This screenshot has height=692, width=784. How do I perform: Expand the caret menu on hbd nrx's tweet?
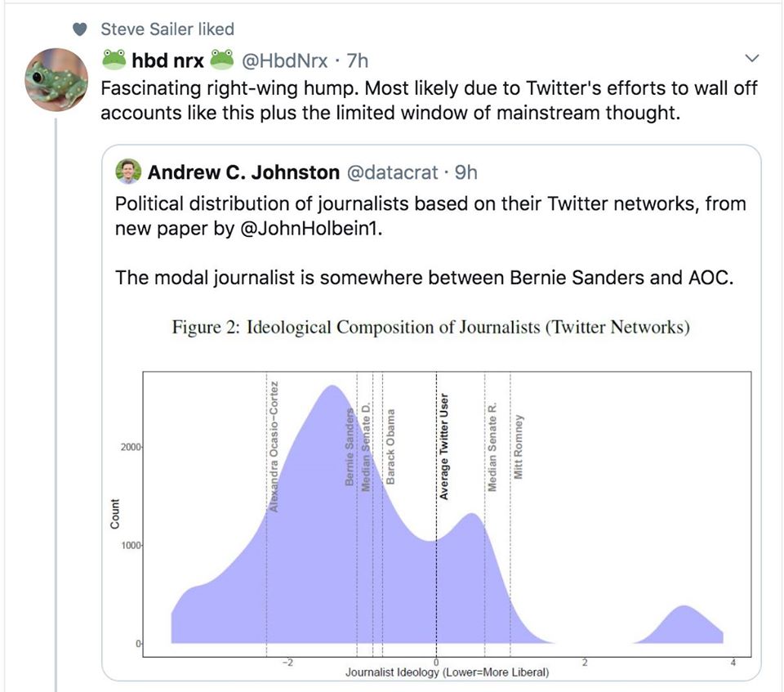[x=751, y=57]
